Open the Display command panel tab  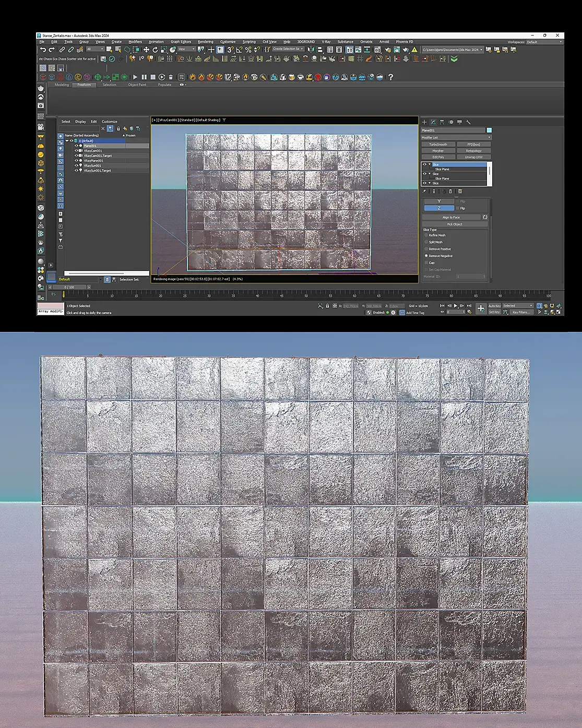459,122
